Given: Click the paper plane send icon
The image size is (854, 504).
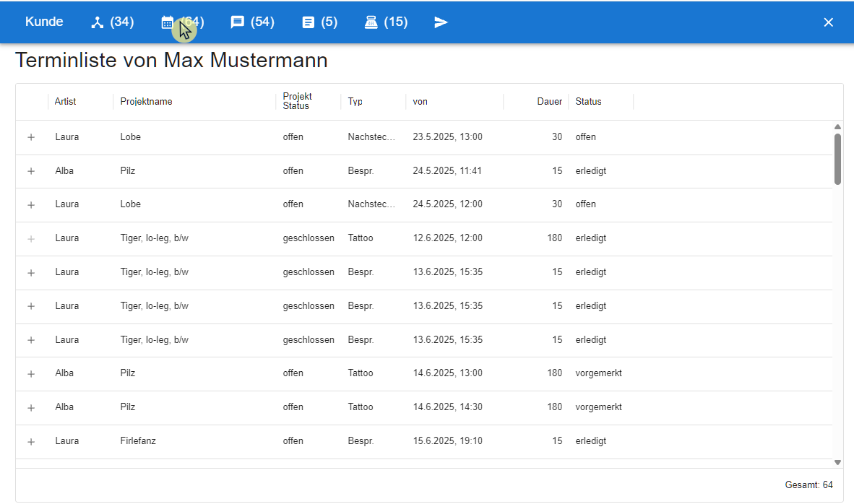Looking at the screenshot, I should point(441,22).
